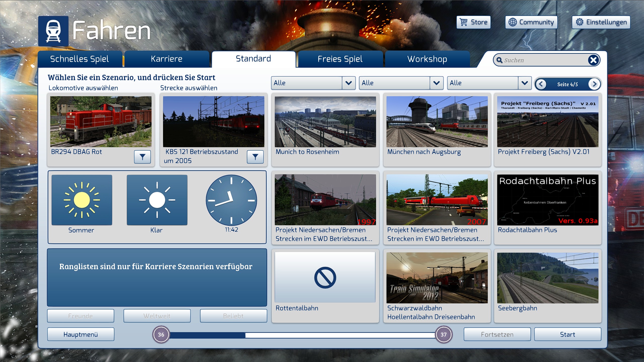The height and width of the screenshot is (362, 644).
Task: Click the locomotive filter funnel icon
Action: point(142,157)
